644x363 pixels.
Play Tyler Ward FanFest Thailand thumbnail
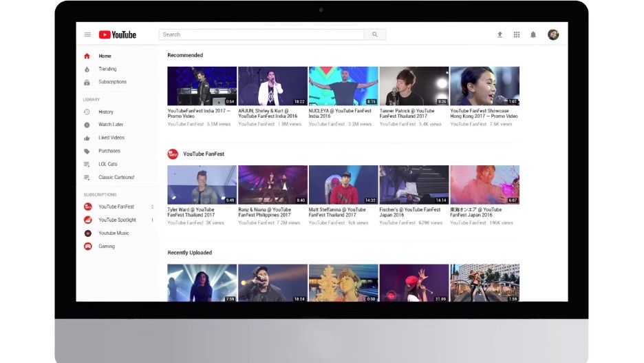click(x=202, y=185)
